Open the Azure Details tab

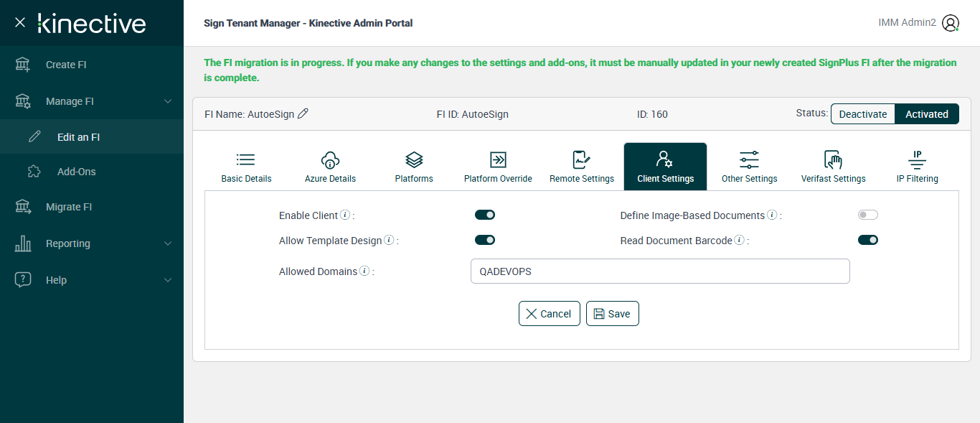point(330,167)
